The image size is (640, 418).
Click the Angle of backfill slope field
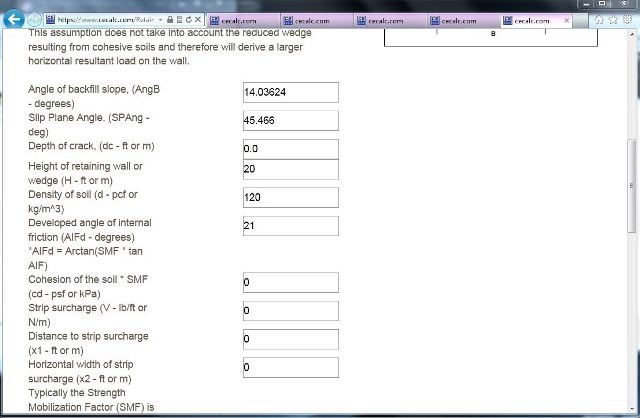pos(291,92)
